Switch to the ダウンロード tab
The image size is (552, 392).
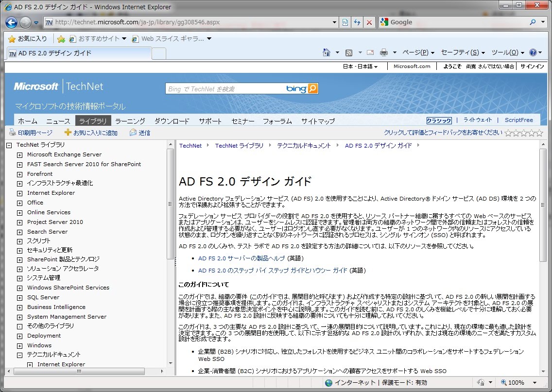[172, 121]
